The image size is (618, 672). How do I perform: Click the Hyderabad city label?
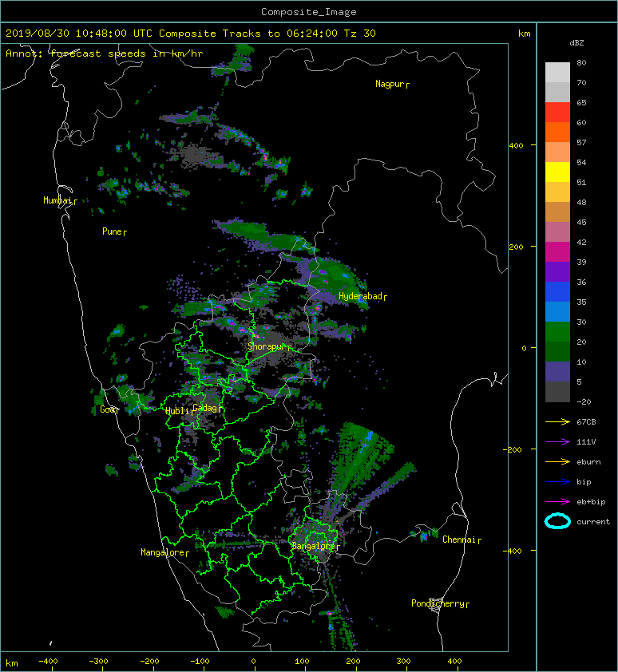(362, 296)
